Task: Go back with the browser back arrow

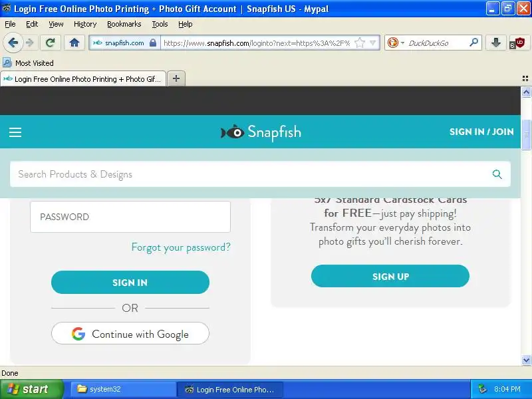Action: (x=13, y=43)
